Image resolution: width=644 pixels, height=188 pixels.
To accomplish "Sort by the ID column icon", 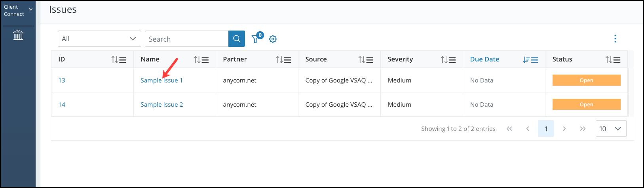I will [x=119, y=59].
